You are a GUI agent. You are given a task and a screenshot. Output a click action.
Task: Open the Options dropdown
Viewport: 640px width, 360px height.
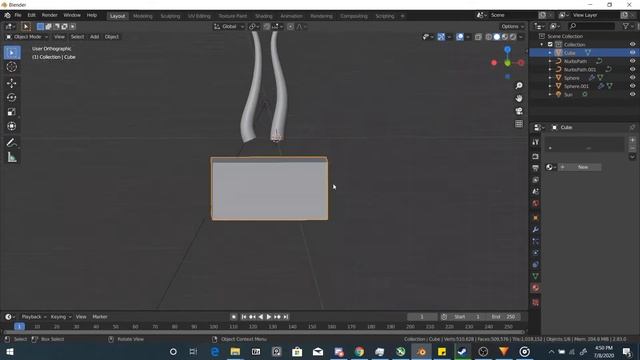click(x=512, y=27)
